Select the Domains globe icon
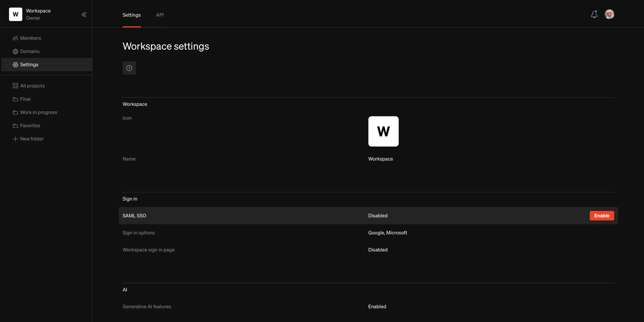This screenshot has height=322, width=644. [x=15, y=51]
